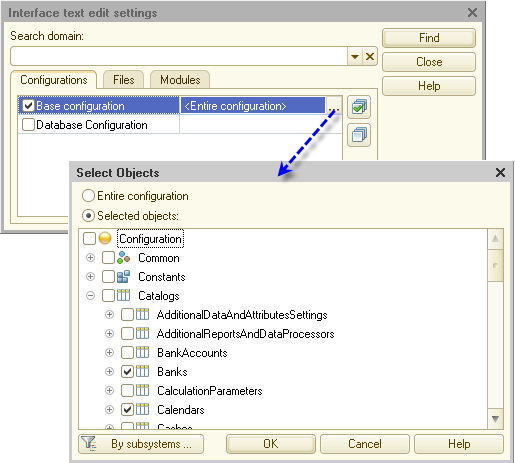Confirm selection with the OK button
Viewport: 515px width, 463px height.
[x=271, y=444]
